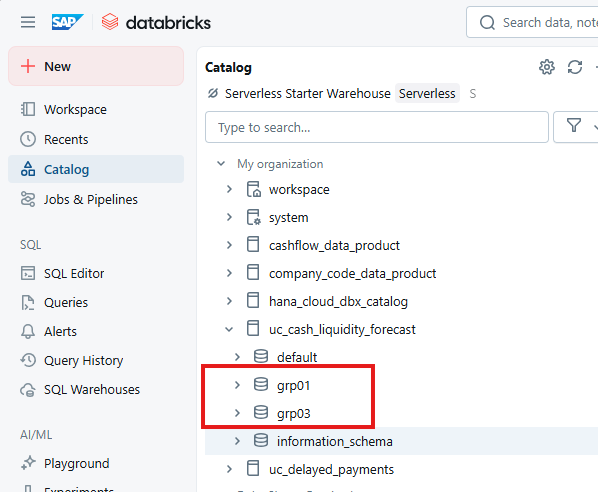Image resolution: width=598 pixels, height=492 pixels.
Task: Click the Queries file icon
Action: [28, 302]
